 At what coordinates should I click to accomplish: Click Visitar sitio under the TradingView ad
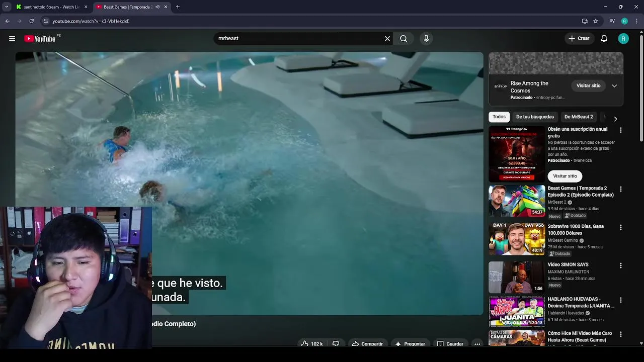pyautogui.click(x=565, y=176)
